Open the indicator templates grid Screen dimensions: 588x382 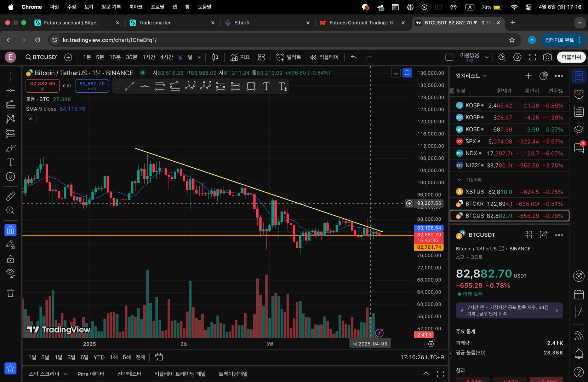click(x=261, y=57)
